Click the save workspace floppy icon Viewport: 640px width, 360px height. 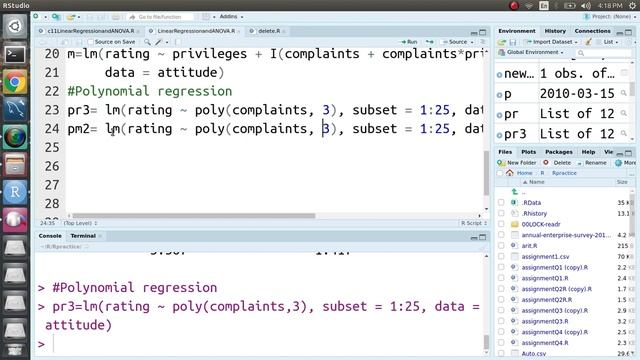[x=513, y=42]
